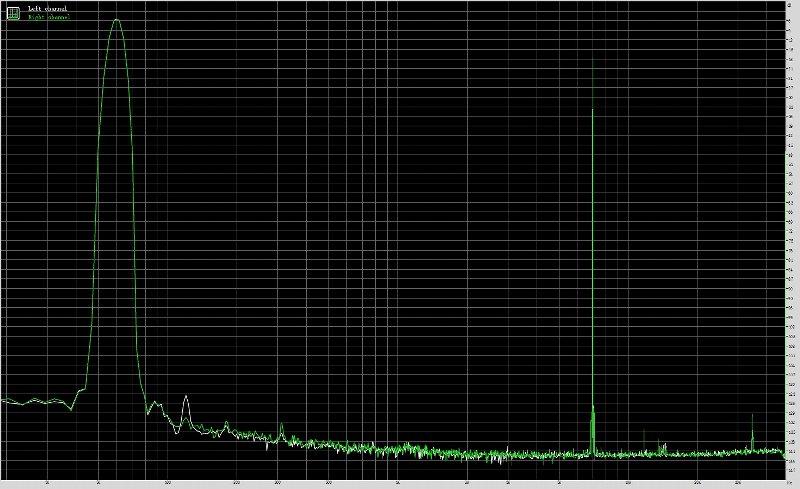The image size is (800, 489).
Task: Click the tip of the tall narrow spike
Action: [593, 60]
